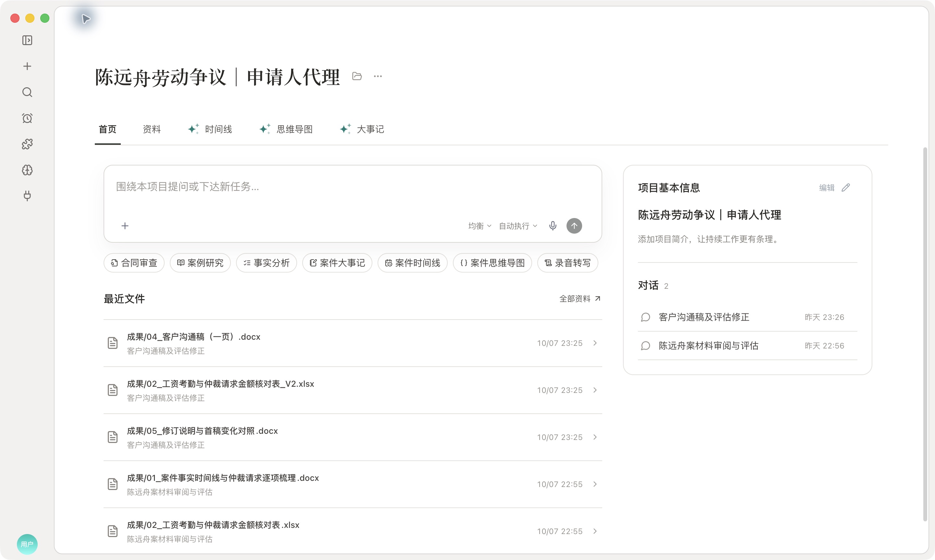Open the 均衡 mode dropdown
This screenshot has width=935, height=560.
[x=480, y=226]
